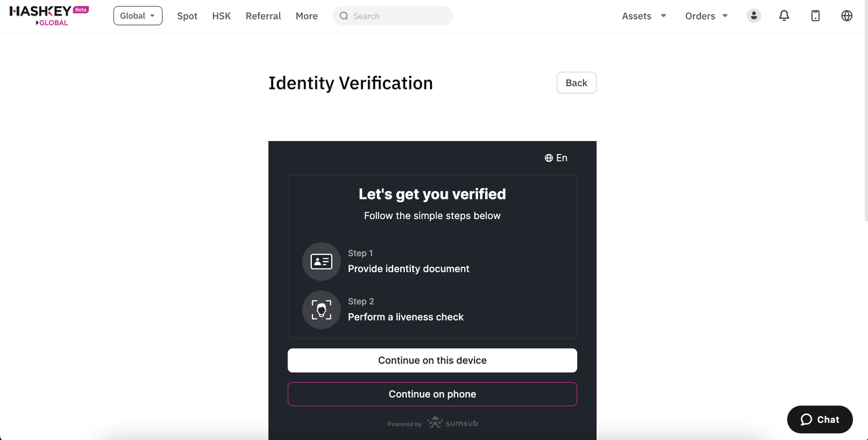Screen dimensions: 868x440
Task: Open the More menu
Action: [x=307, y=16]
